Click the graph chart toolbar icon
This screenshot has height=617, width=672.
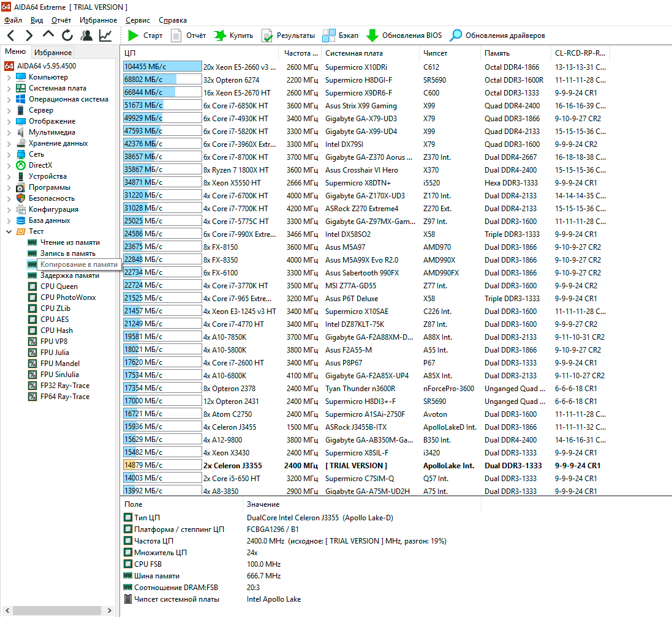point(105,36)
